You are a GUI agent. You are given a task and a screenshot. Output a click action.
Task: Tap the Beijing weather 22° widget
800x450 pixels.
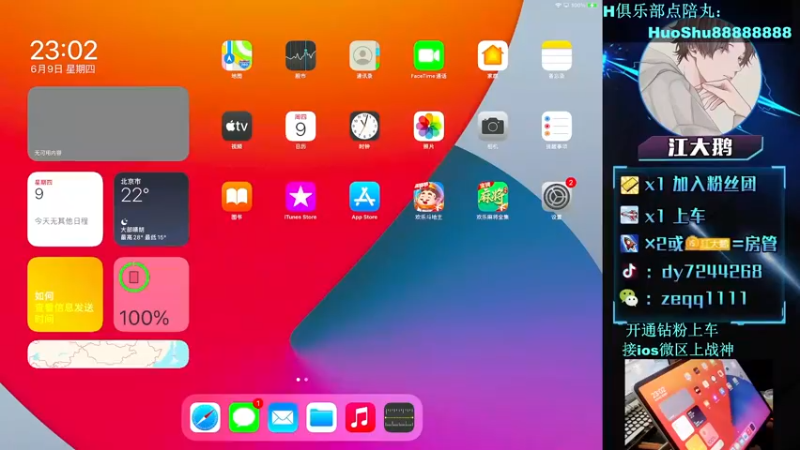[151, 209]
